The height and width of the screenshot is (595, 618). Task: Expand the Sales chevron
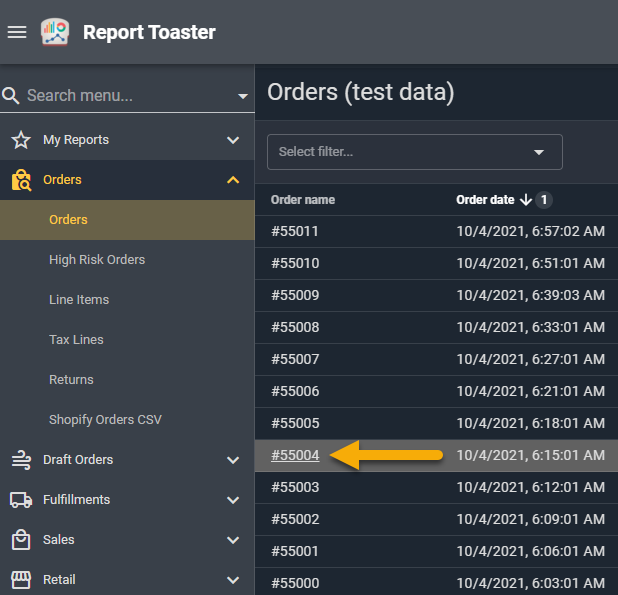pos(233,540)
